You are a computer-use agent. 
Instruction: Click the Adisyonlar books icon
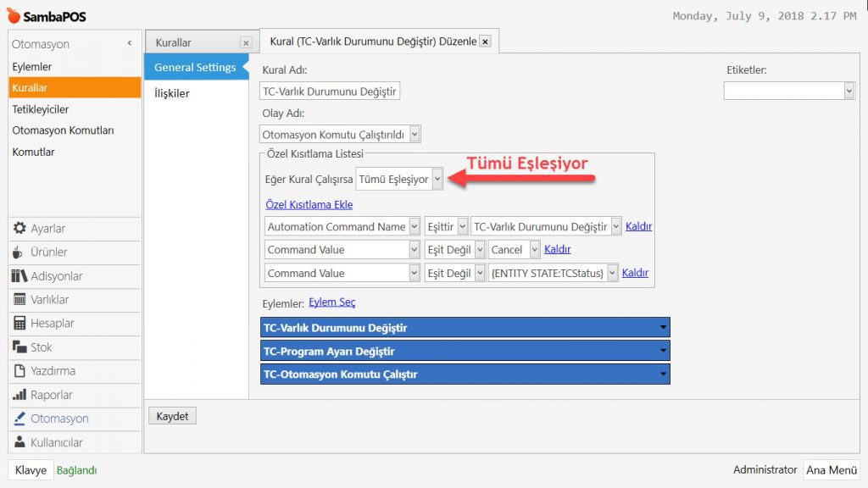coord(19,276)
